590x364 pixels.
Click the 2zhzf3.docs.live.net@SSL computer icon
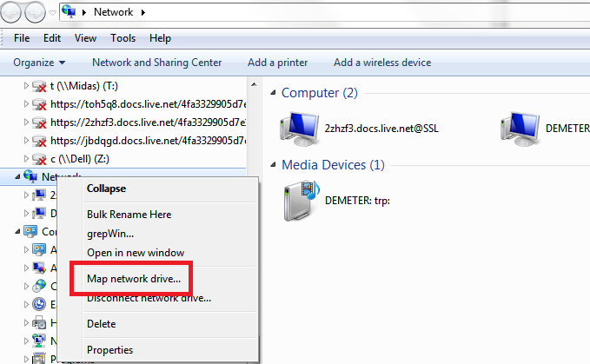pyautogui.click(x=298, y=127)
